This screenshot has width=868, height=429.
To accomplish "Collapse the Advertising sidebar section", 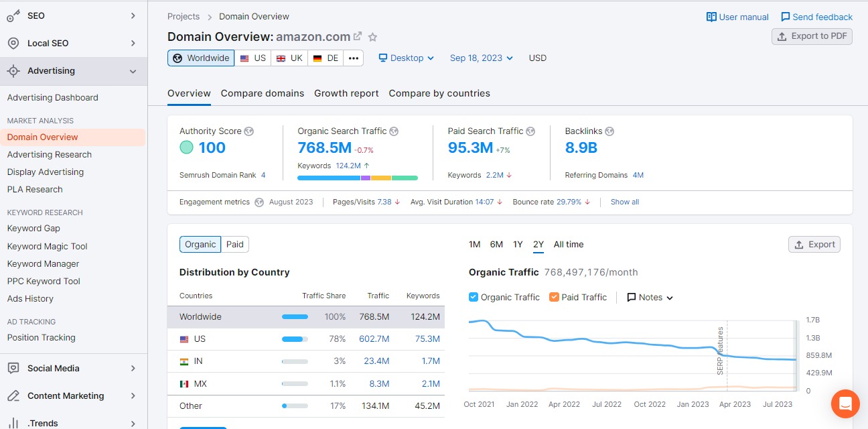I will pos(133,71).
